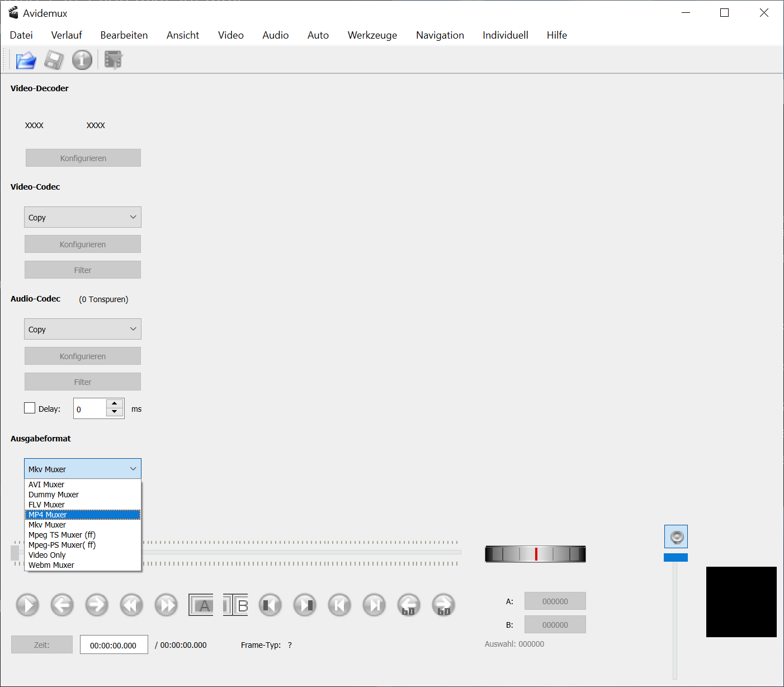784x687 pixels.
Task: Save the video using the toolbar icon
Action: coord(54,60)
